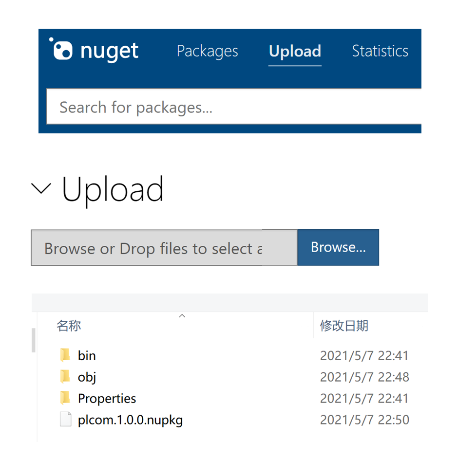The height and width of the screenshot is (459, 476).
Task: Select the plcom.1.0.0.nupkg file name
Action: [x=130, y=420]
